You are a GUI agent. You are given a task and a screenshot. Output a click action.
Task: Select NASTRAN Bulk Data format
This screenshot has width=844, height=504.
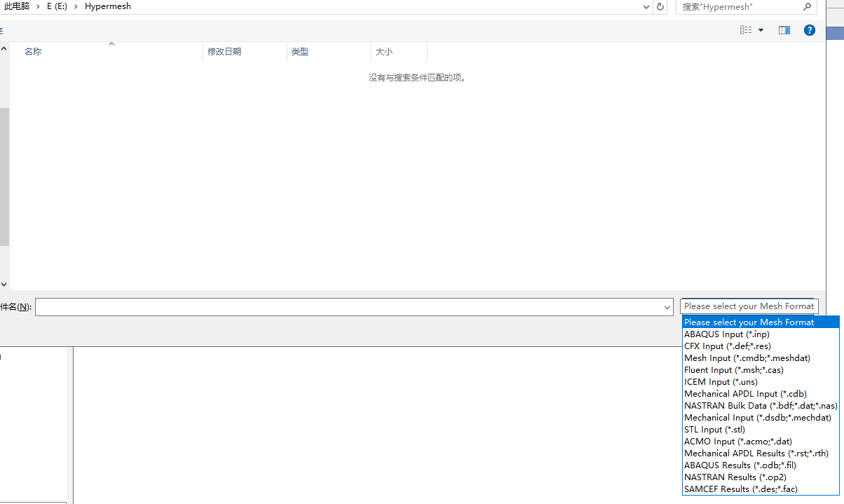point(761,406)
